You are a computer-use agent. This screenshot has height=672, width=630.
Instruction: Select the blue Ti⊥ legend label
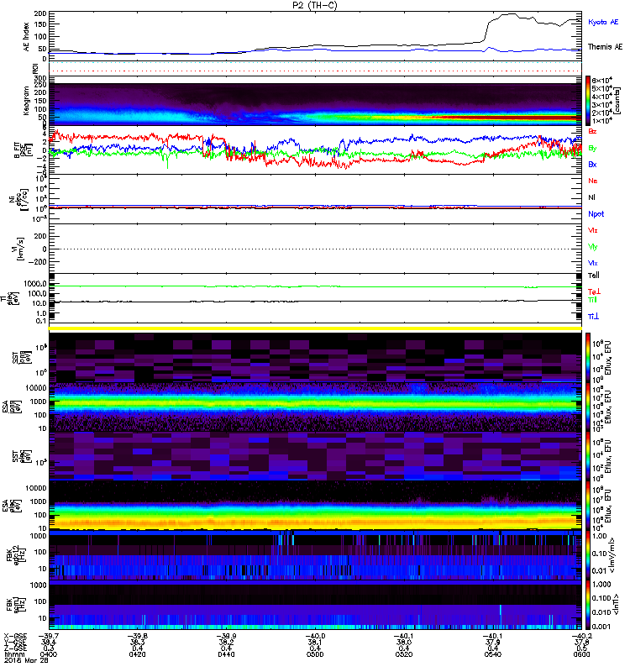pyautogui.click(x=593, y=317)
